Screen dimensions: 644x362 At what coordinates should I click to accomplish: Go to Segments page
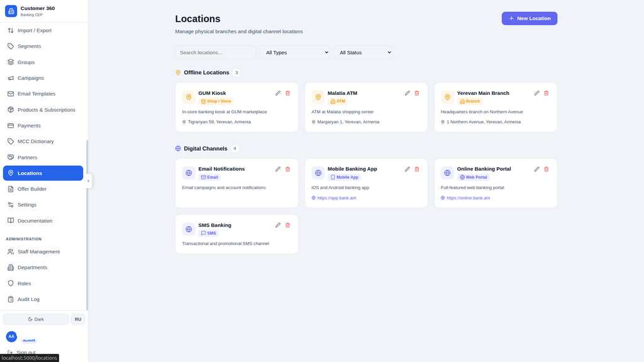(x=43, y=47)
